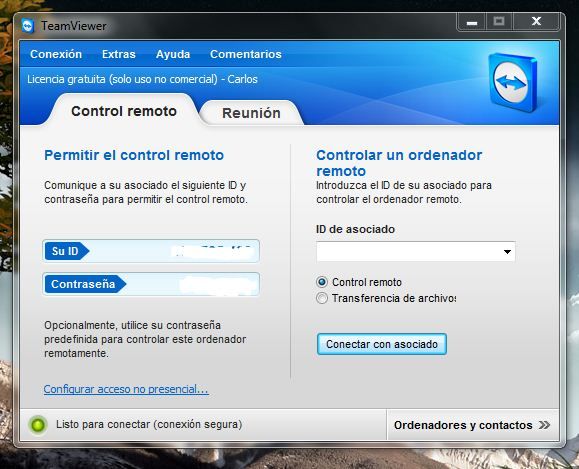Viewport: 579px width, 469px height.
Task: Click Conectar con asociado button
Action: (x=382, y=344)
